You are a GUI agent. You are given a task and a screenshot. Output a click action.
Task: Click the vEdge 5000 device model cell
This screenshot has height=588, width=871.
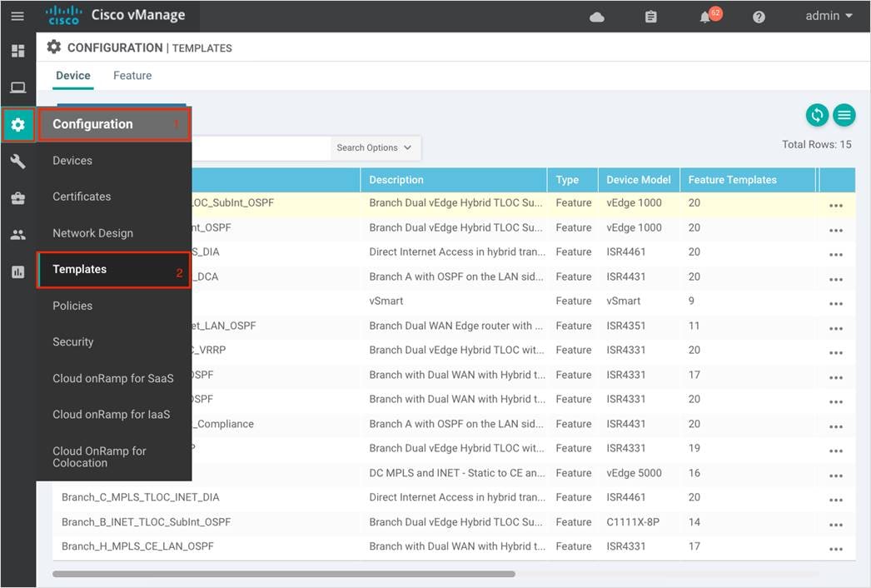(634, 473)
